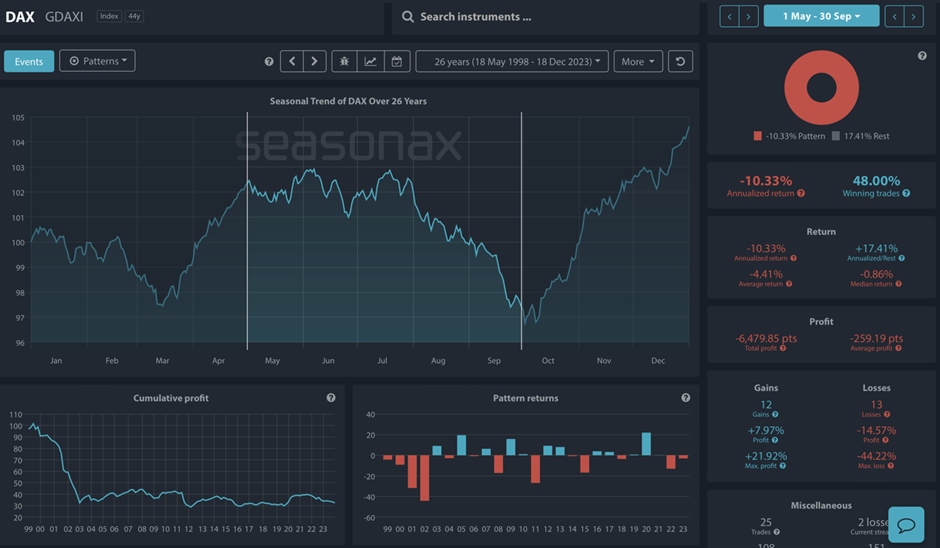The image size is (940, 548).
Task: Click help icon on Pattern returns panel
Action: click(x=686, y=398)
